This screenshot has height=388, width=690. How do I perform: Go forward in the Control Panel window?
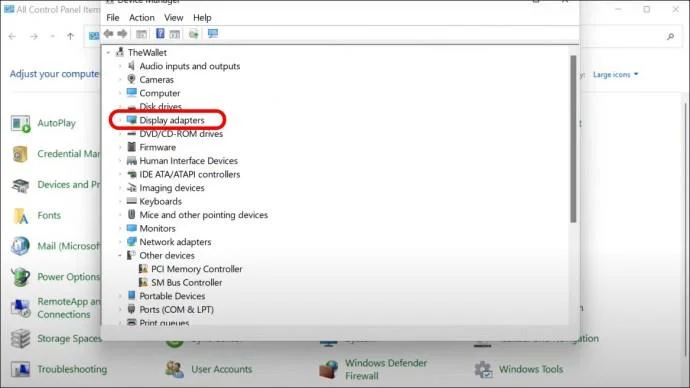[34, 37]
